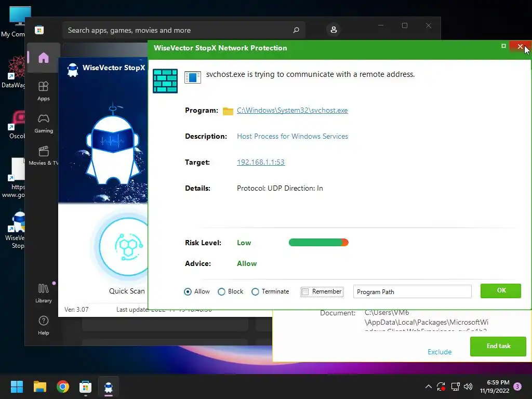Screen dimensions: 532x399
Task: Click WiseVector StopX taskbar icon
Action: 109,387
